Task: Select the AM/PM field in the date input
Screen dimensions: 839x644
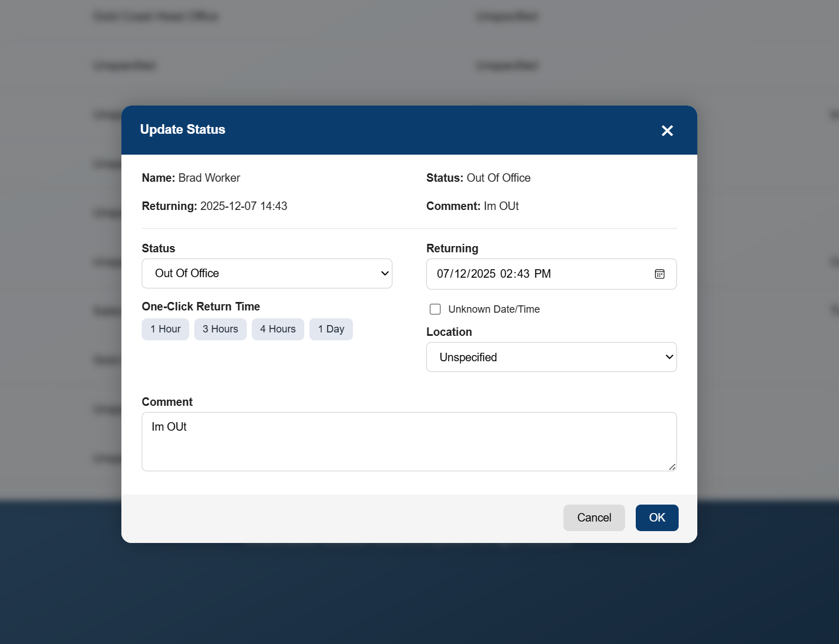Action: pyautogui.click(x=543, y=274)
